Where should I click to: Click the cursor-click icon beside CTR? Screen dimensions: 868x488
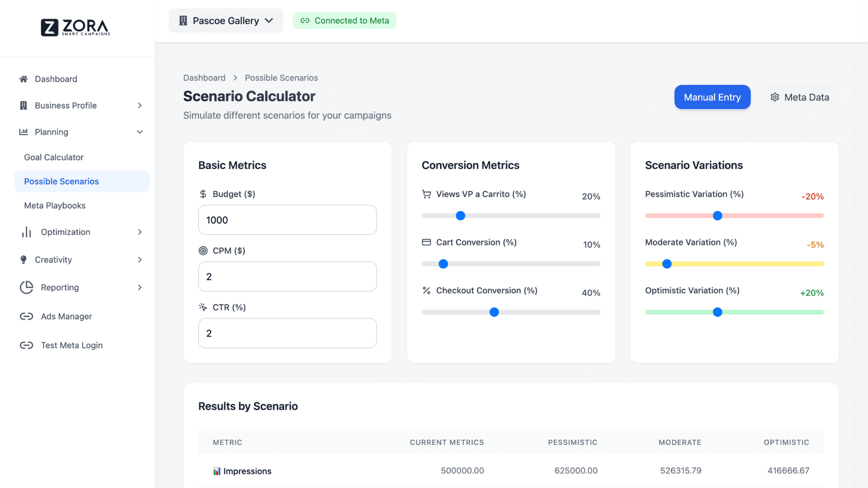[x=203, y=307]
